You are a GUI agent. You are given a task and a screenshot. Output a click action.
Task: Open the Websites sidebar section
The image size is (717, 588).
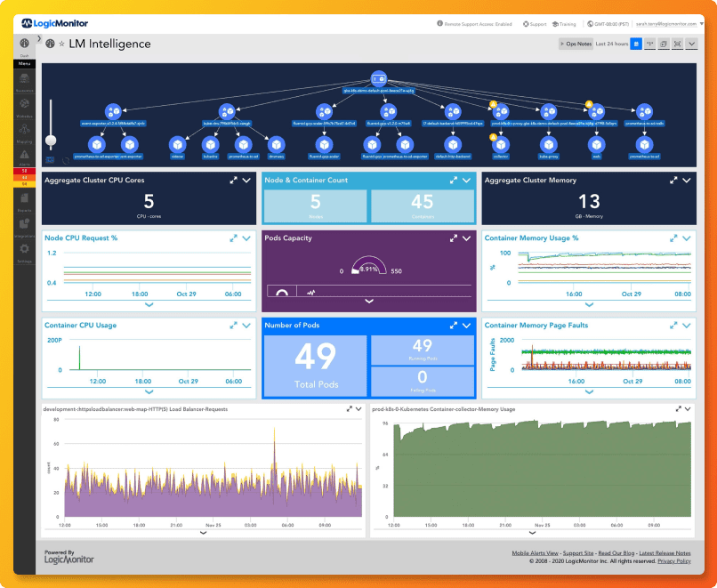coord(24,108)
